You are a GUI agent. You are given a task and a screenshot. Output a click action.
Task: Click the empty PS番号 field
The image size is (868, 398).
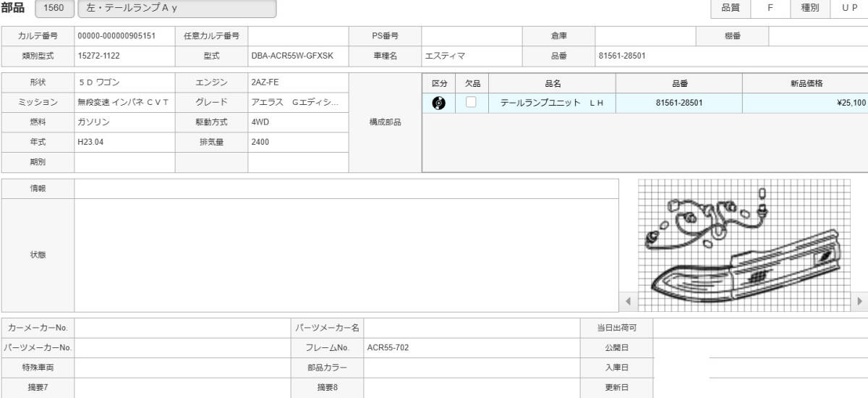click(x=472, y=35)
